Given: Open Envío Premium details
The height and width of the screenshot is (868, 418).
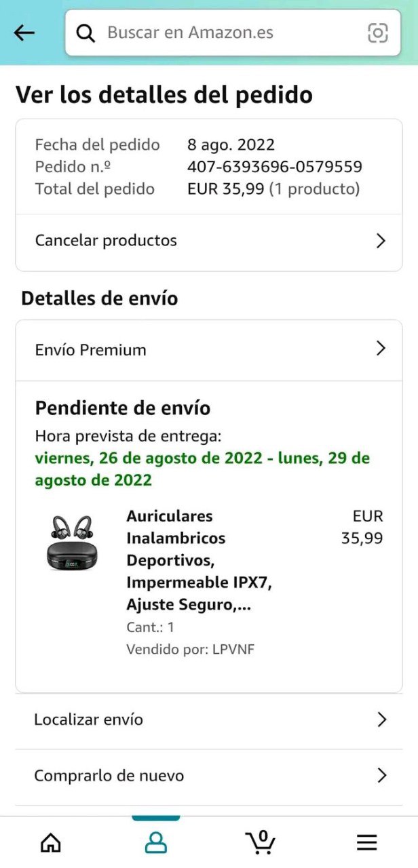Looking at the screenshot, I should pos(209,350).
